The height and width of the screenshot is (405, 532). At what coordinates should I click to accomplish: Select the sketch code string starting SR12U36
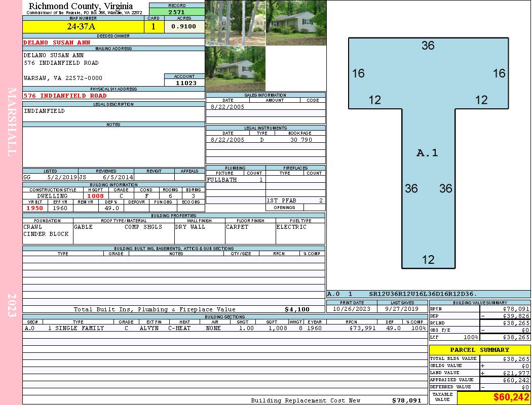click(x=423, y=294)
